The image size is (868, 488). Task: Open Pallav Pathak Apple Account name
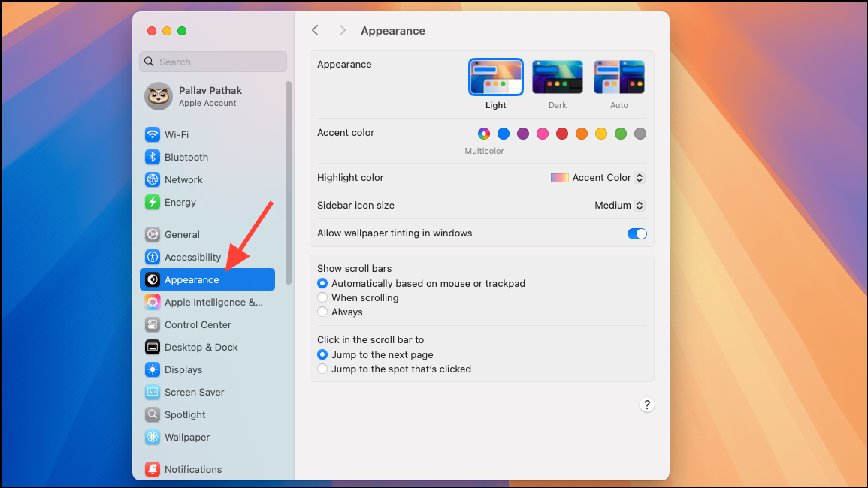210,90
